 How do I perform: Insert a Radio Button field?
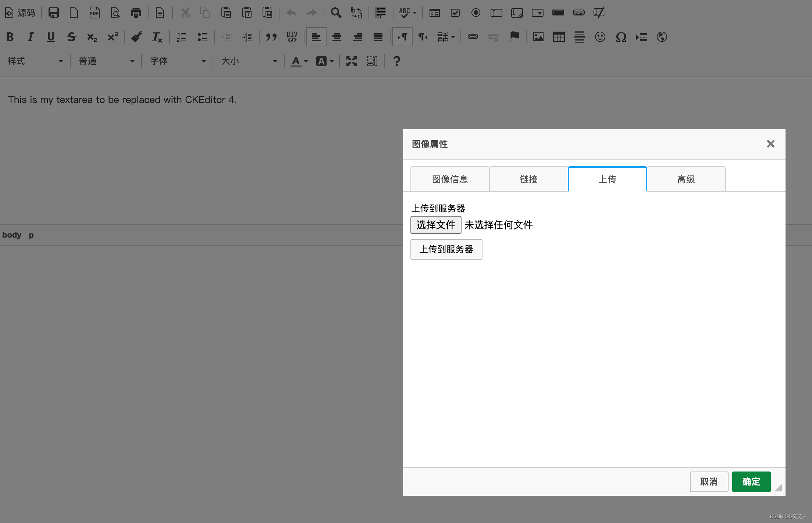pyautogui.click(x=476, y=13)
